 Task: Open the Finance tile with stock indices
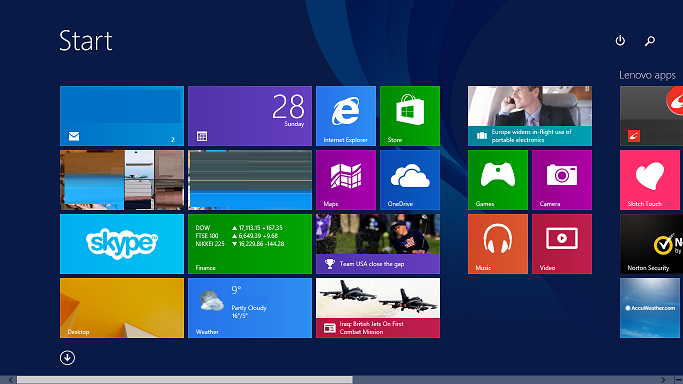[x=250, y=244]
